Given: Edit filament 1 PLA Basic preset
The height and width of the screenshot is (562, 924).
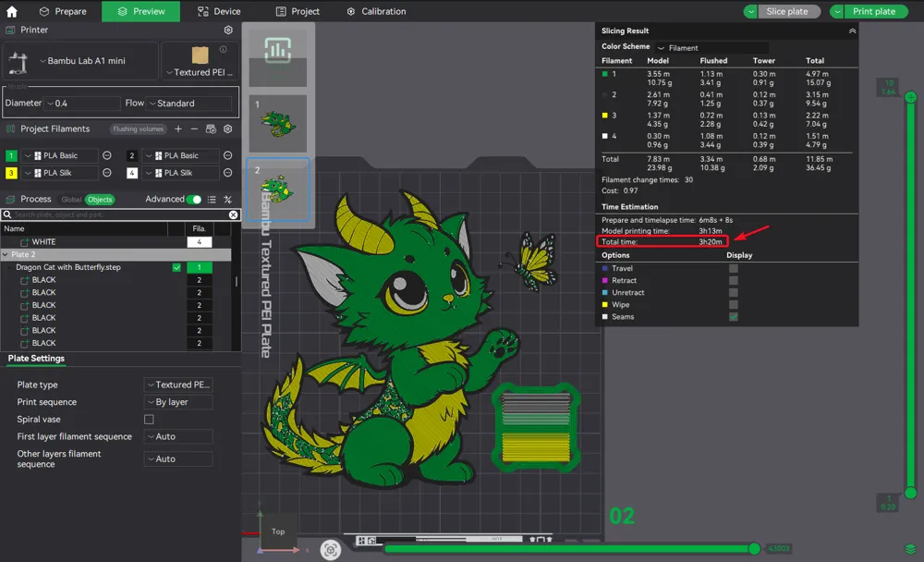Looking at the screenshot, I should pos(106,155).
